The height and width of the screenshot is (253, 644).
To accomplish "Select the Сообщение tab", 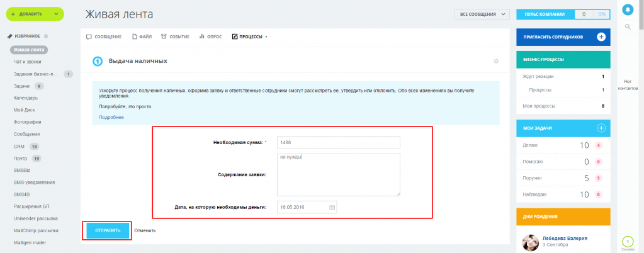I will coord(104,37).
